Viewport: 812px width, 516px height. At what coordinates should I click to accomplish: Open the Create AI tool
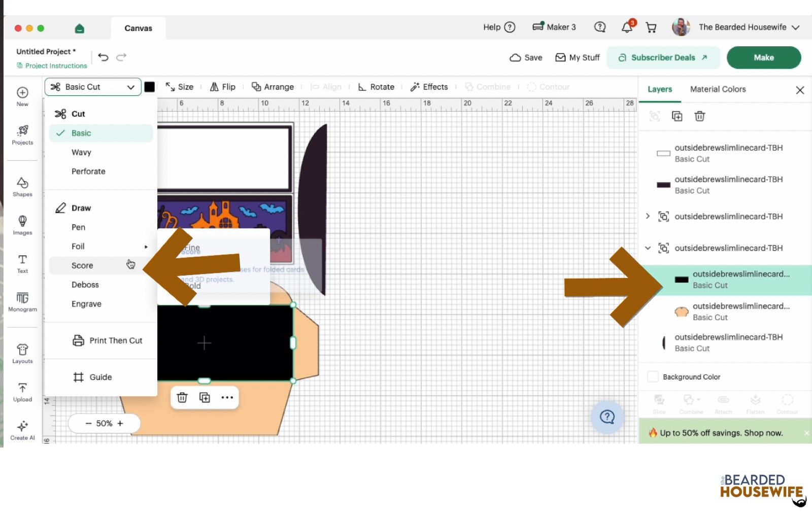tap(22, 430)
